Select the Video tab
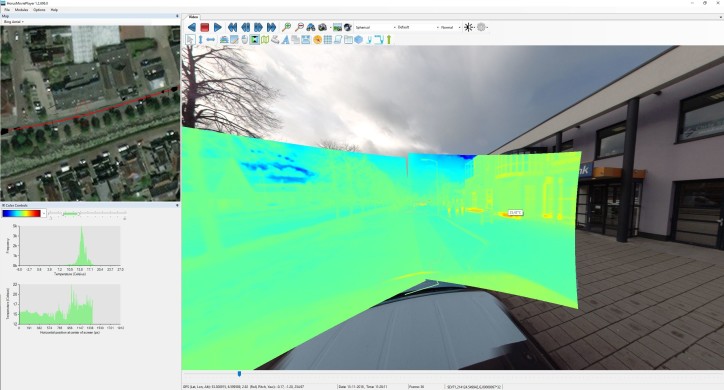Image resolution: width=724 pixels, height=390 pixels. click(x=193, y=17)
